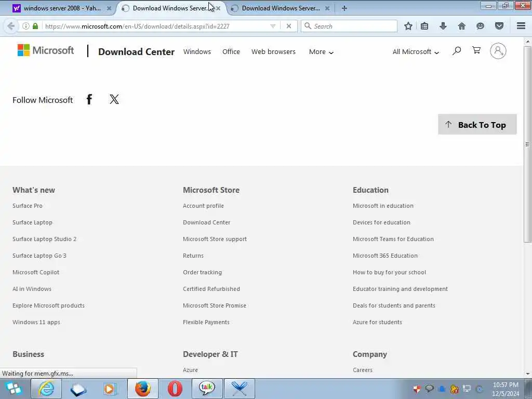Open Microsoft 365 Education link
Screen dimensions: 532x399
pos(385,256)
